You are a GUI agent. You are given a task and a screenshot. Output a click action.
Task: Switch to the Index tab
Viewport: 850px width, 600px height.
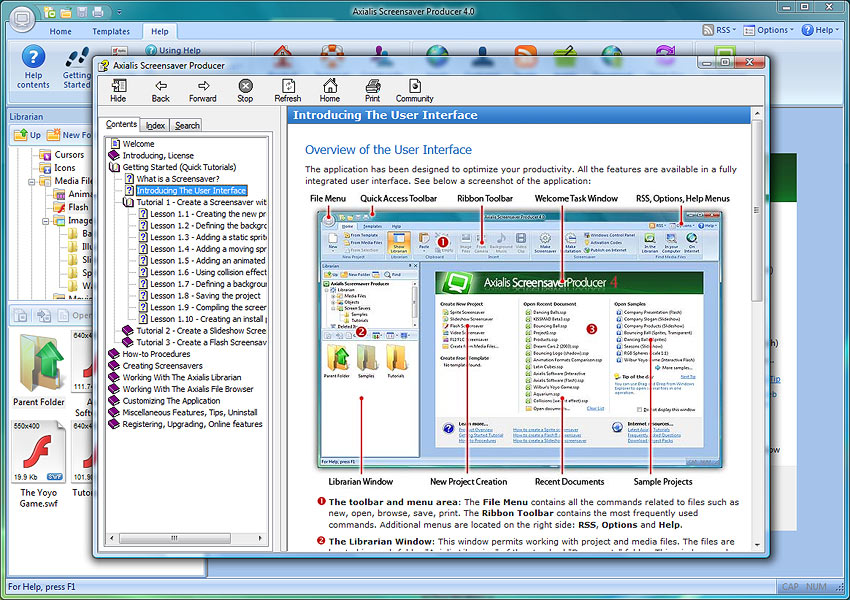(x=155, y=125)
